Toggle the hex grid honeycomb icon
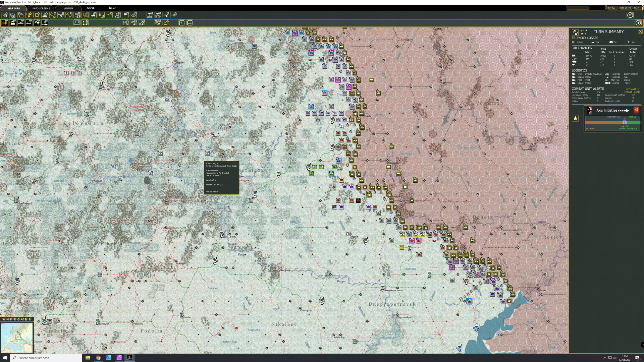 point(29,15)
